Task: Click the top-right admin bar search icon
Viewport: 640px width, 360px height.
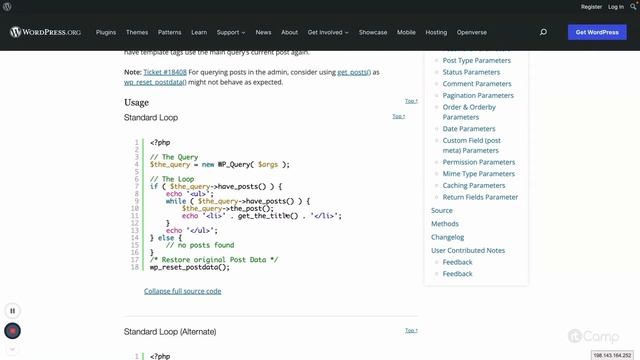Action: click(x=633, y=7)
